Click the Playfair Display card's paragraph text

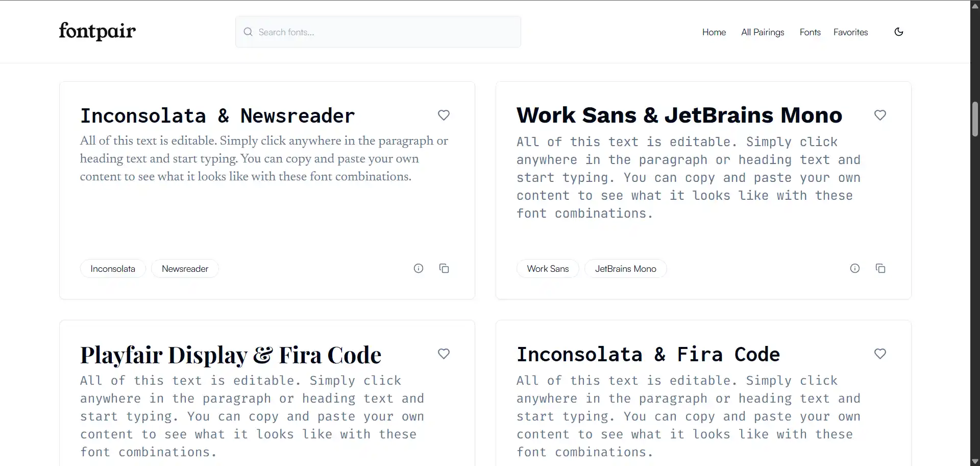click(252, 416)
